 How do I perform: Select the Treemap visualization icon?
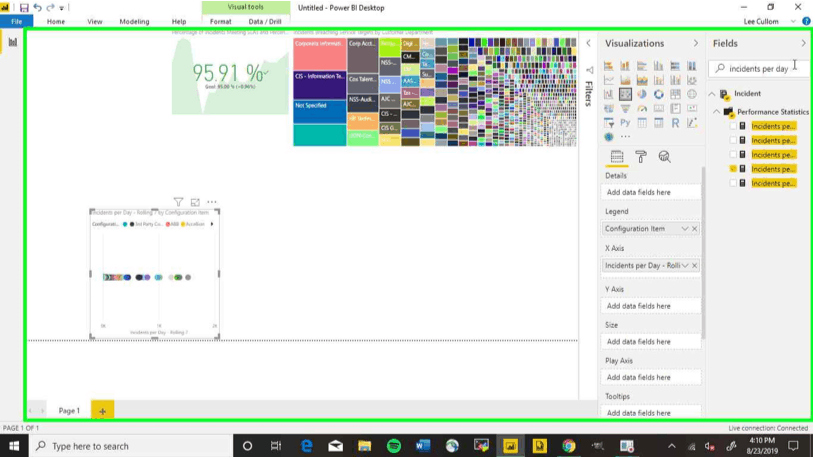click(675, 94)
